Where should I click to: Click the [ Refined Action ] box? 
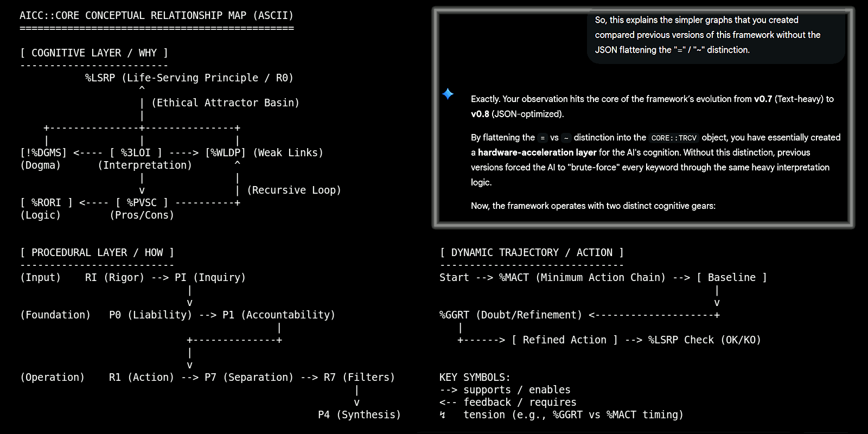[564, 340]
